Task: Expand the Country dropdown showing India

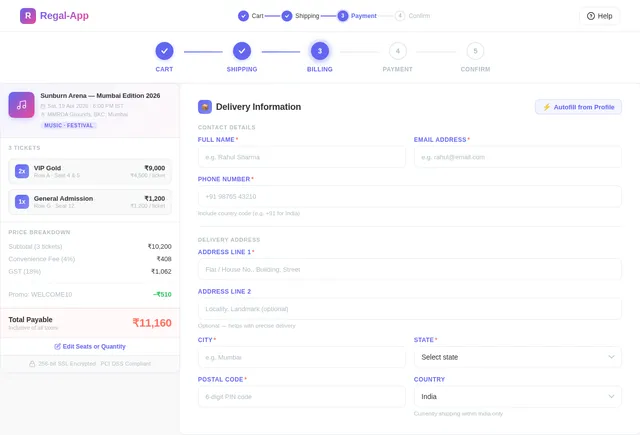Action: pos(518,397)
